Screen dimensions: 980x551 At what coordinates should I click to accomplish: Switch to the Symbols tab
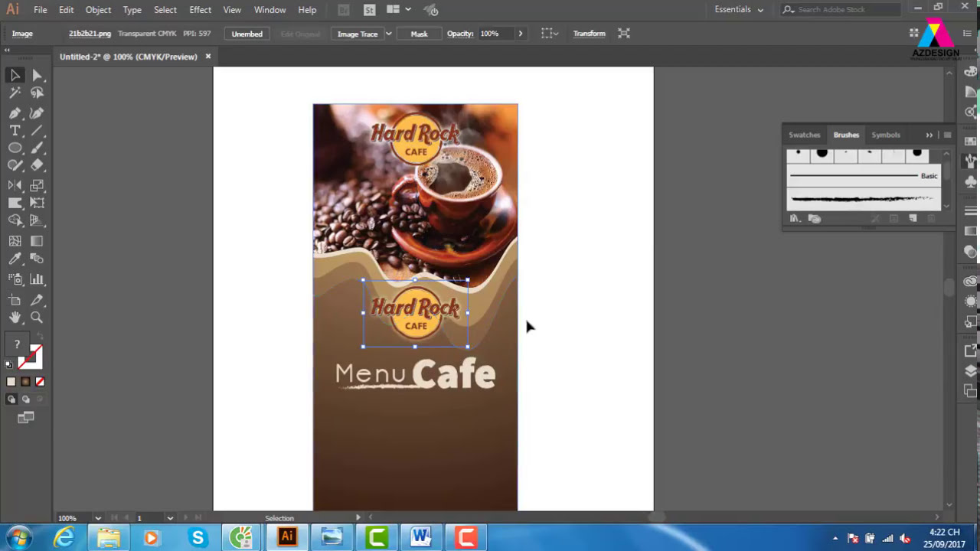click(886, 135)
